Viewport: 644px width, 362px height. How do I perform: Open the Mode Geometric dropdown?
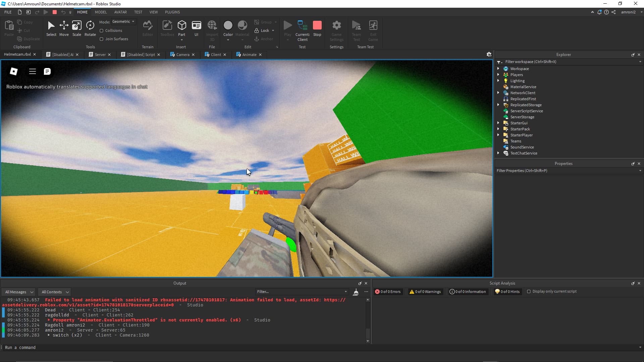pos(123,21)
